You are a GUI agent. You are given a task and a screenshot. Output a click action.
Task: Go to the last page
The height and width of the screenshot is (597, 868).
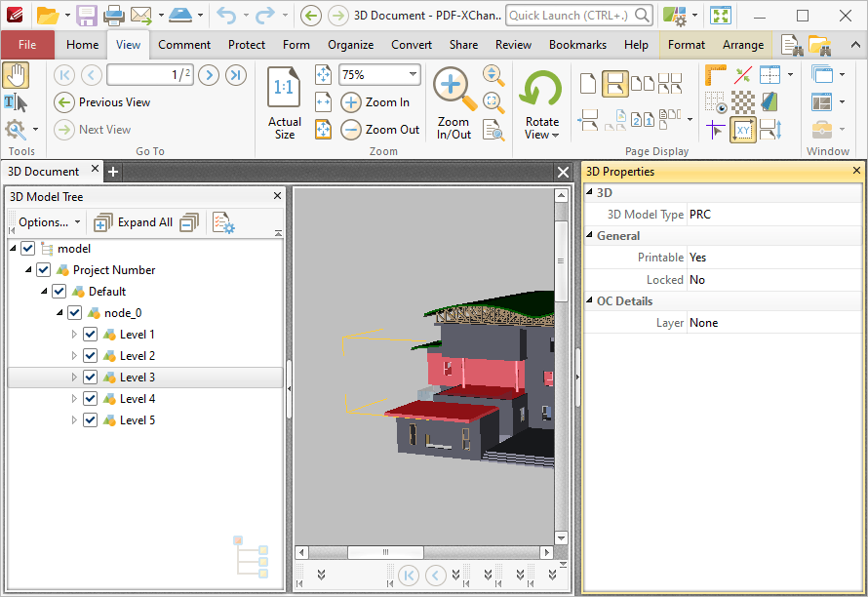click(236, 75)
